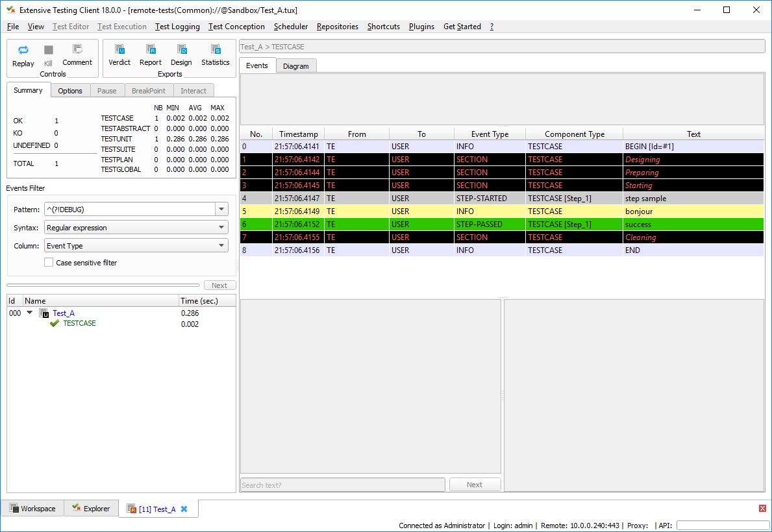This screenshot has width=772, height=532.
Task: Open the Column Event Type dropdown
Action: (136, 246)
